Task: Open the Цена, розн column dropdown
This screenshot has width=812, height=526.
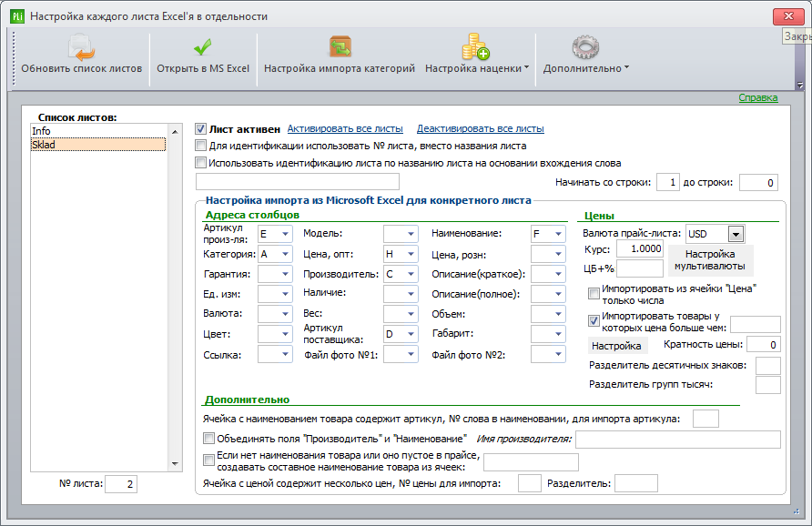Action: click(558, 254)
